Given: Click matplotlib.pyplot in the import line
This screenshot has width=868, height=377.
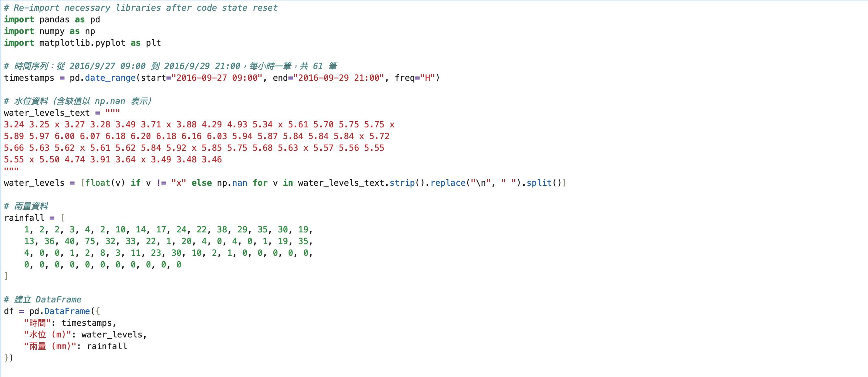Looking at the screenshot, I should [x=82, y=43].
